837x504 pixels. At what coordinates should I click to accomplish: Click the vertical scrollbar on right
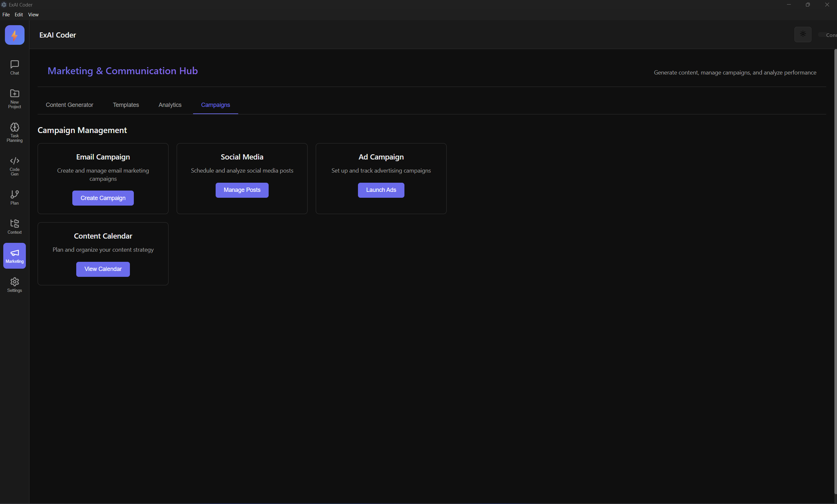(x=835, y=272)
